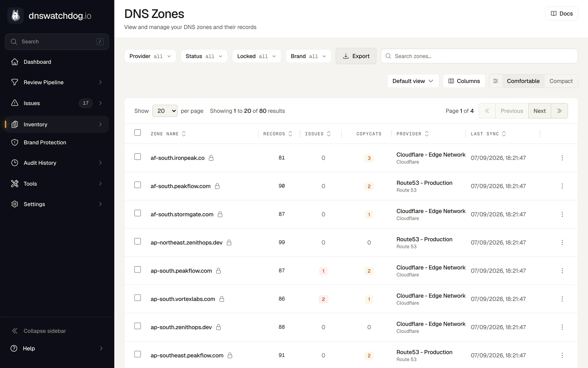Click the first page double-chevron icon
The image size is (588, 368).
[487, 111]
